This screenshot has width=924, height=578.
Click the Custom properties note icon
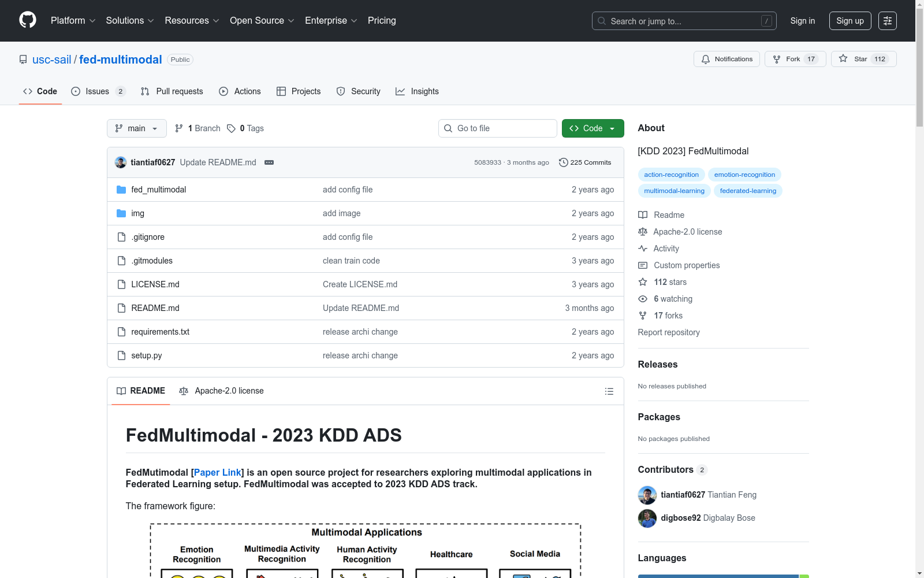[x=643, y=265]
